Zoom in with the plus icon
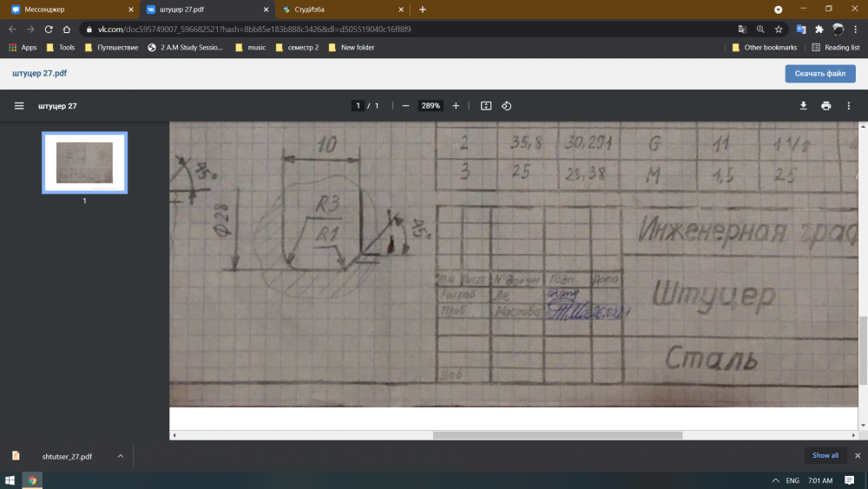Image resolution: width=868 pixels, height=489 pixels. [456, 106]
